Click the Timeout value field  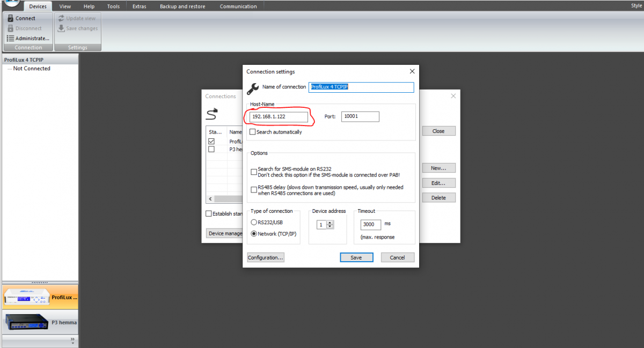[x=371, y=225]
